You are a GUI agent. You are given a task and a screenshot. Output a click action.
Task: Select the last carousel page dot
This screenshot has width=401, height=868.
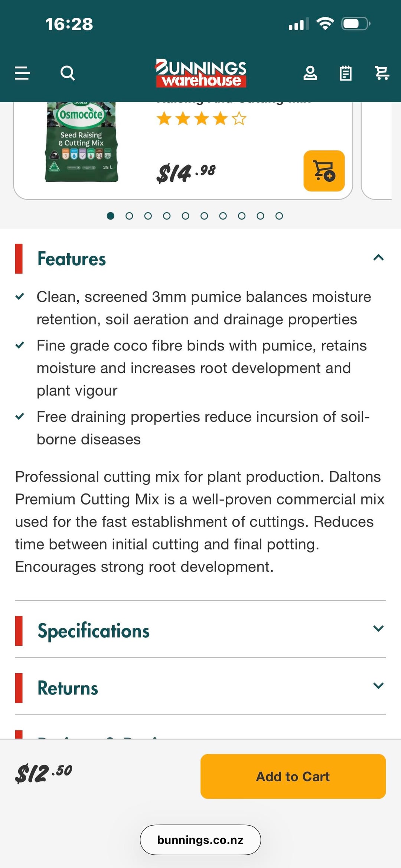(279, 216)
